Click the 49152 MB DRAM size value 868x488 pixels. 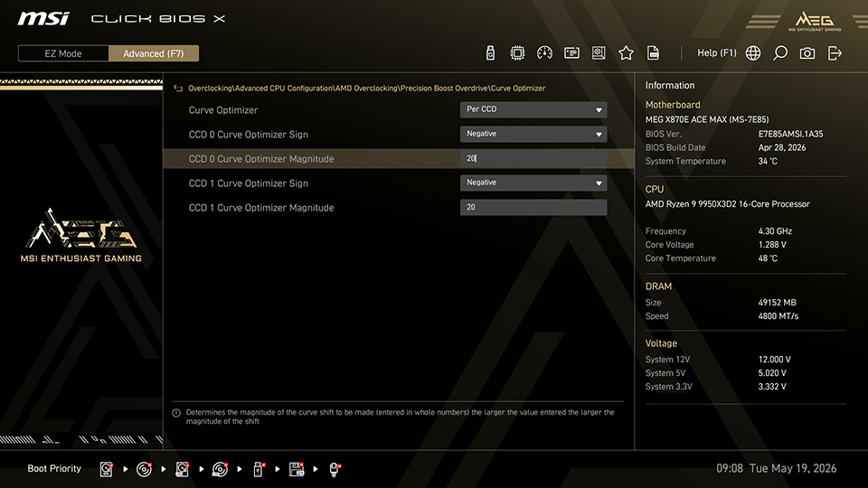[777, 303]
